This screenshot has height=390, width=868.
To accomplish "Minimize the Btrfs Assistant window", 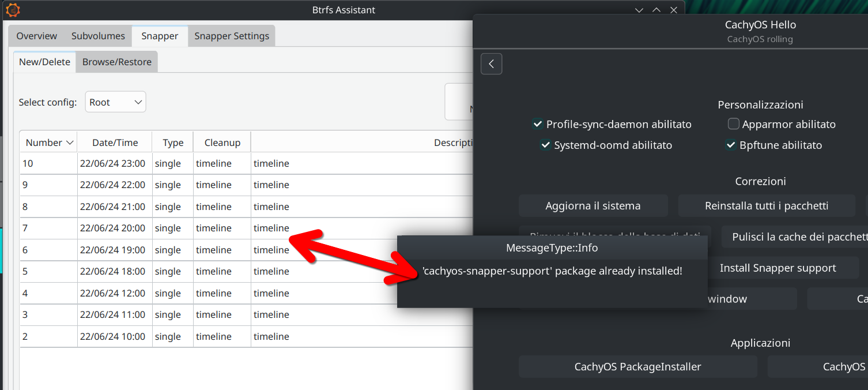I will click(639, 10).
